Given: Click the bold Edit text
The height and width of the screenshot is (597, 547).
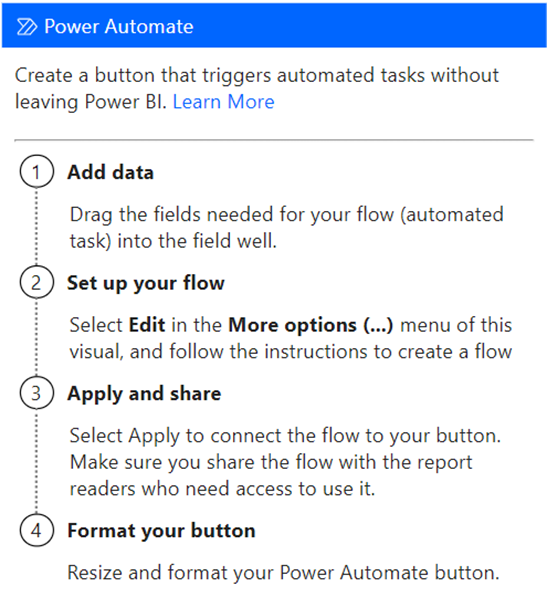Looking at the screenshot, I should tap(147, 325).
